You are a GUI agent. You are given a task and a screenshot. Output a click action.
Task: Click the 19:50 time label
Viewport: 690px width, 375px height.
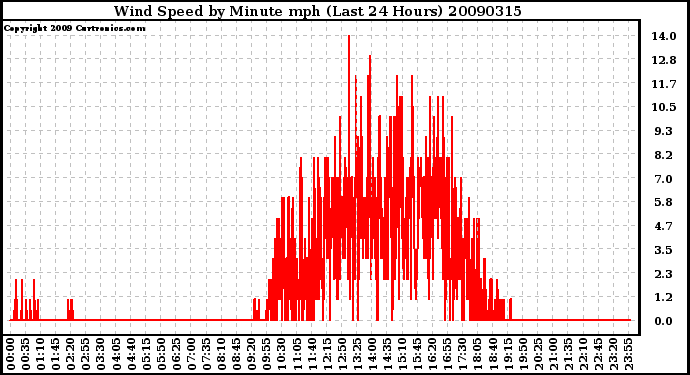point(522,354)
